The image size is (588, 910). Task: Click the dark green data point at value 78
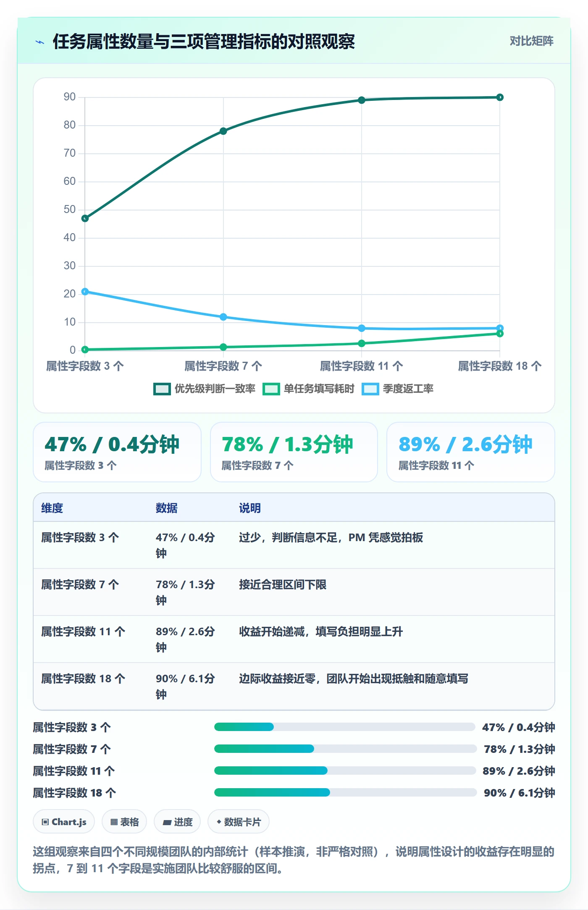(223, 131)
